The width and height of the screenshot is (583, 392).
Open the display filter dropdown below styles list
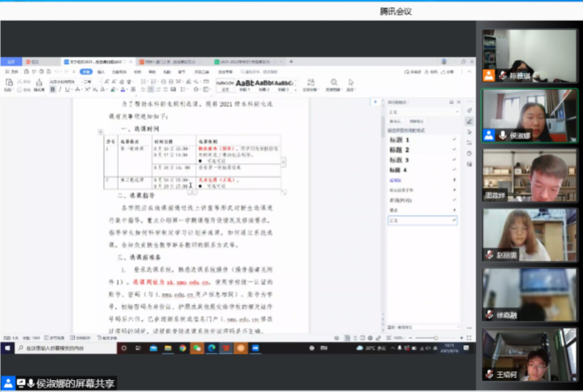tap(458, 327)
